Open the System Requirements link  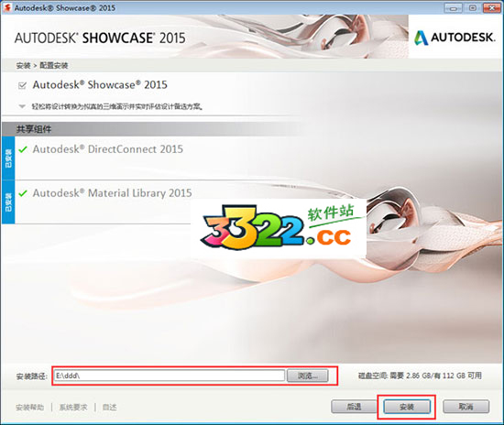pos(73,408)
